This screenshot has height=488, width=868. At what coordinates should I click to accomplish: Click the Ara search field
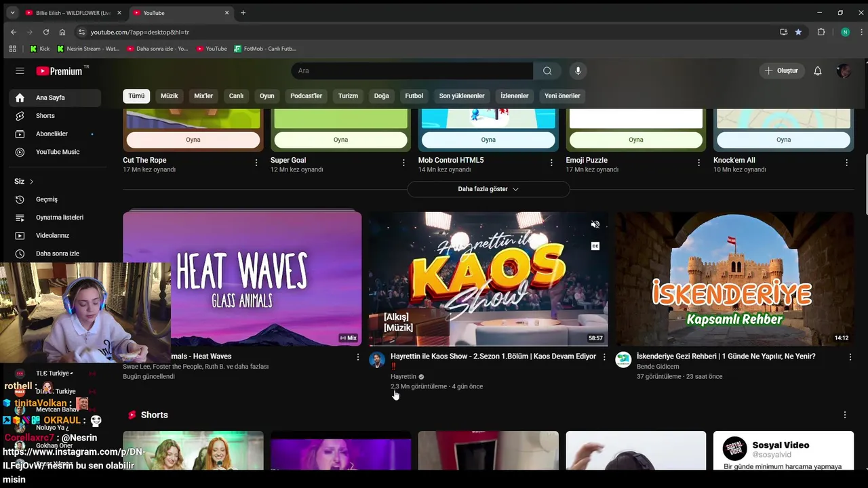click(x=412, y=70)
